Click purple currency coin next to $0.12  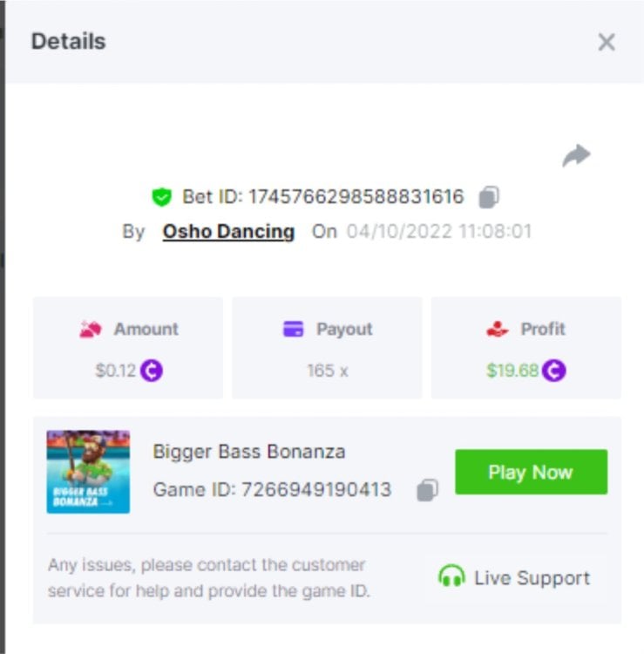[x=152, y=371]
